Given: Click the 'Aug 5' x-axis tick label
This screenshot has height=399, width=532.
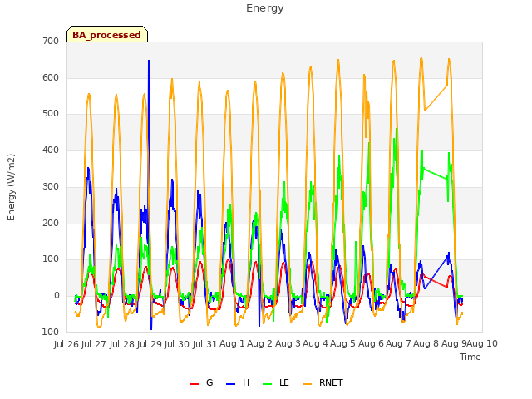Looking at the screenshot, I should pos(343,344).
